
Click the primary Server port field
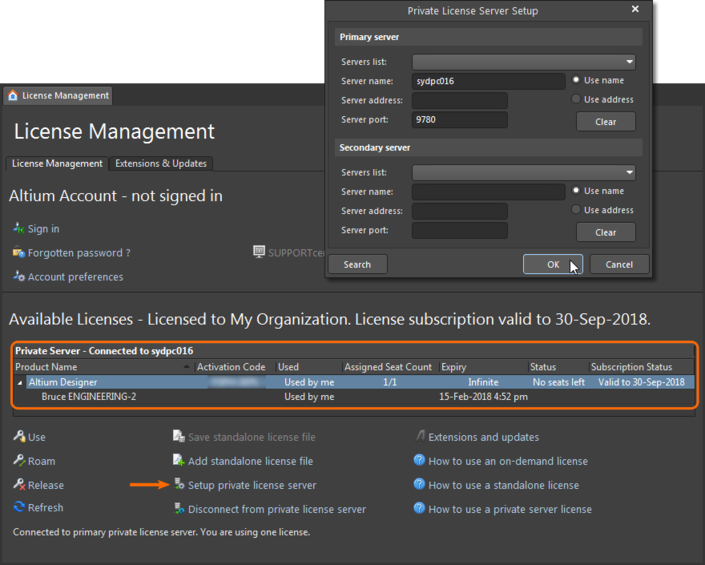[459, 120]
